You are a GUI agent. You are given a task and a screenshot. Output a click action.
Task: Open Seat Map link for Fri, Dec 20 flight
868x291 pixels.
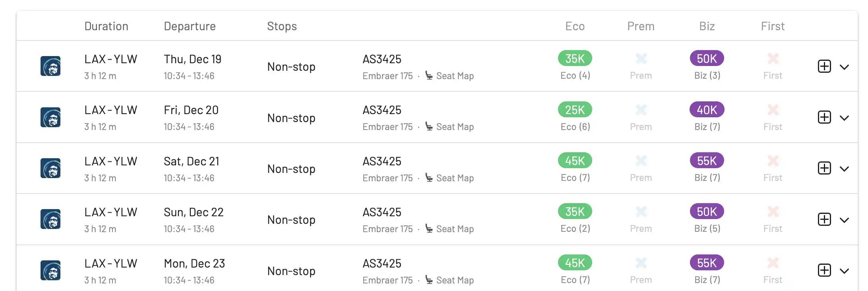coord(450,127)
